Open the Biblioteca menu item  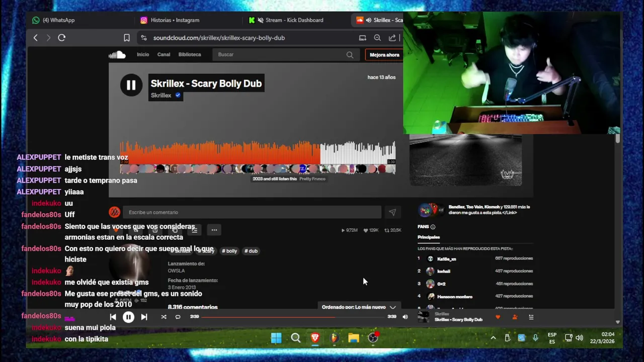click(190, 54)
